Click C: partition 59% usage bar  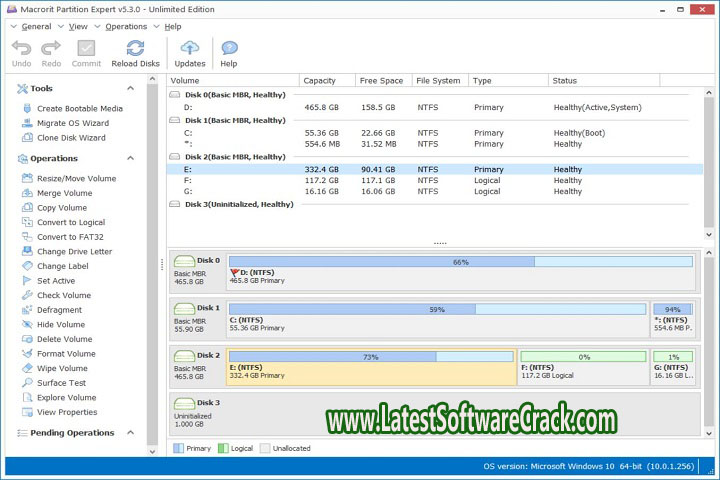(x=437, y=309)
